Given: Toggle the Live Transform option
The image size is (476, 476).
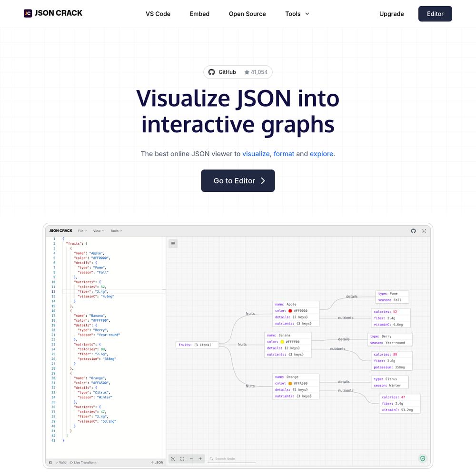Looking at the screenshot, I should (x=83, y=462).
